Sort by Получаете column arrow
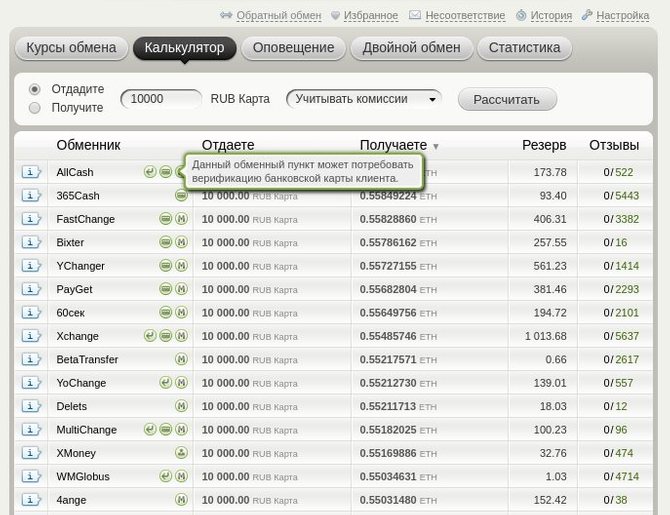 (x=436, y=147)
